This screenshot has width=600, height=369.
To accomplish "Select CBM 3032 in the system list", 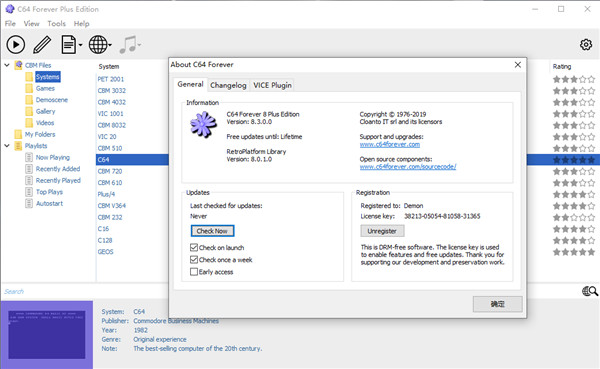I will [111, 91].
